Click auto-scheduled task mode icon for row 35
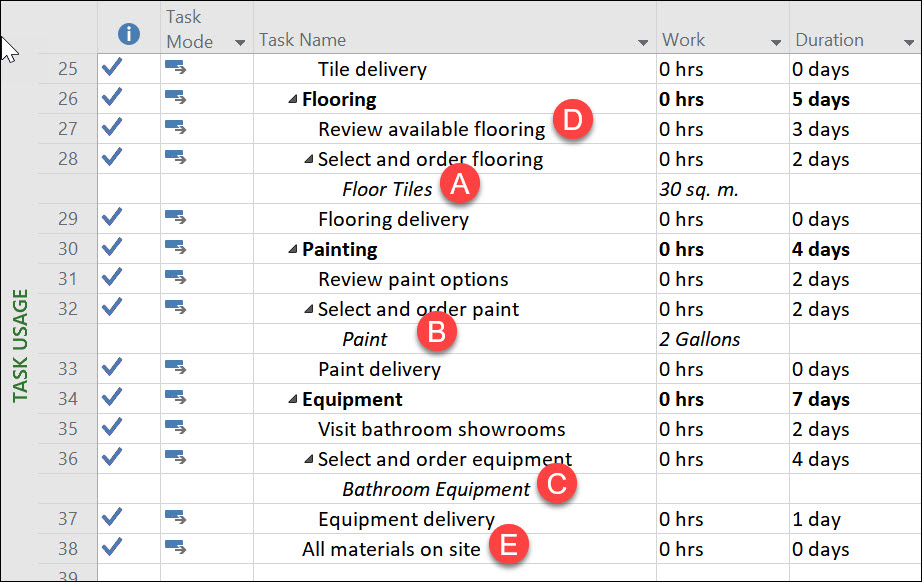922x582 pixels. [x=175, y=427]
